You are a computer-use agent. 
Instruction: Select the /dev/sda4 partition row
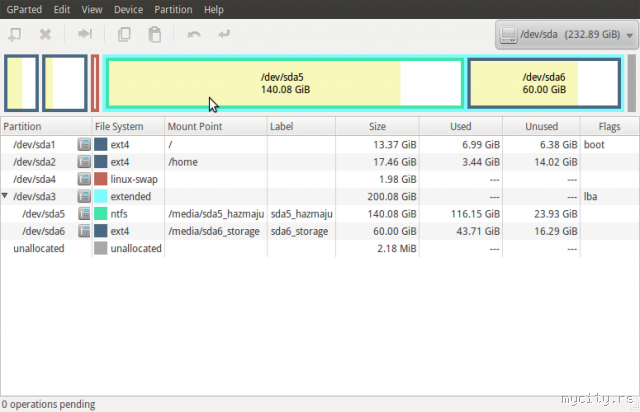[x=320, y=179]
